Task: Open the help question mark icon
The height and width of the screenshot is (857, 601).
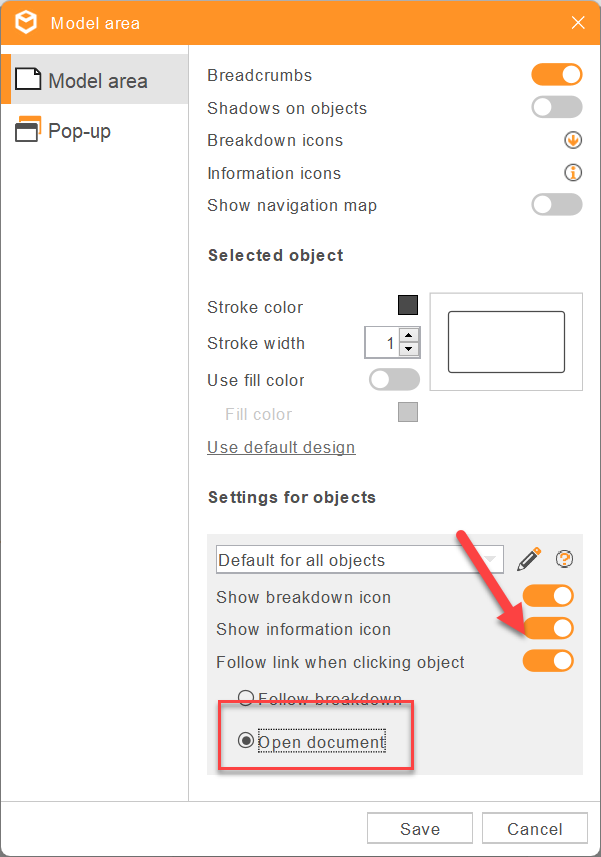Action: pyautogui.click(x=564, y=559)
